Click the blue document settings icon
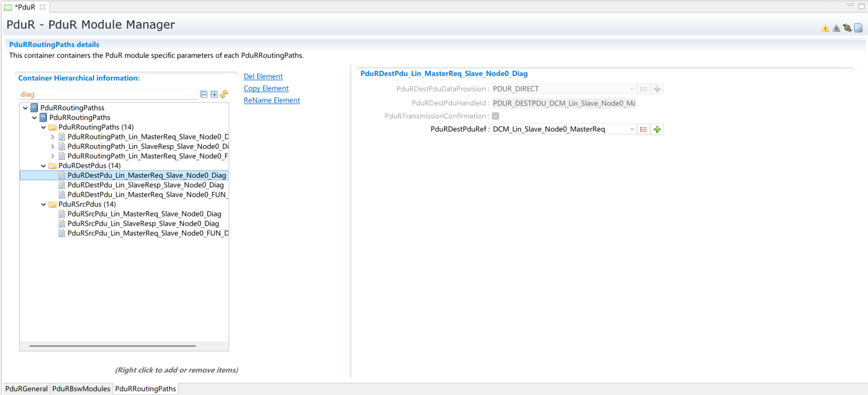The height and width of the screenshot is (395, 868). [x=858, y=28]
